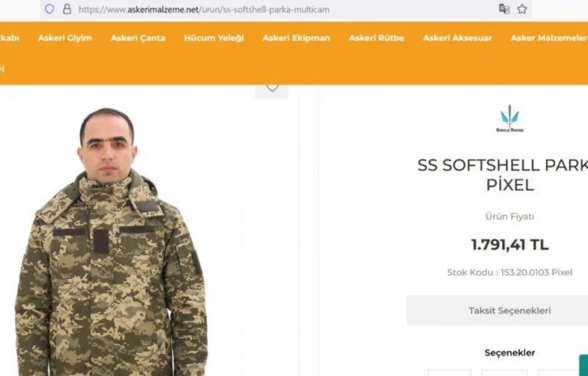Click the browser address bar URL
Screen dimensions: 588x376
click(204, 9)
